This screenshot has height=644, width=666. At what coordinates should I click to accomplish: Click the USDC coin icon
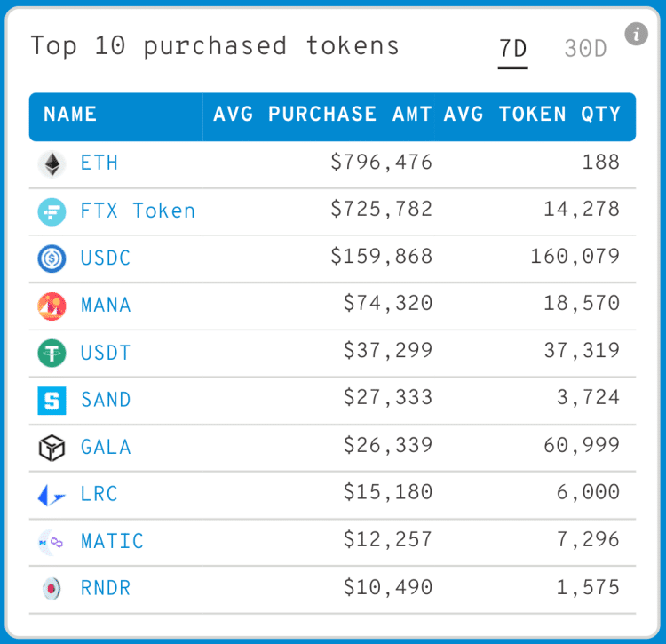click(x=52, y=258)
